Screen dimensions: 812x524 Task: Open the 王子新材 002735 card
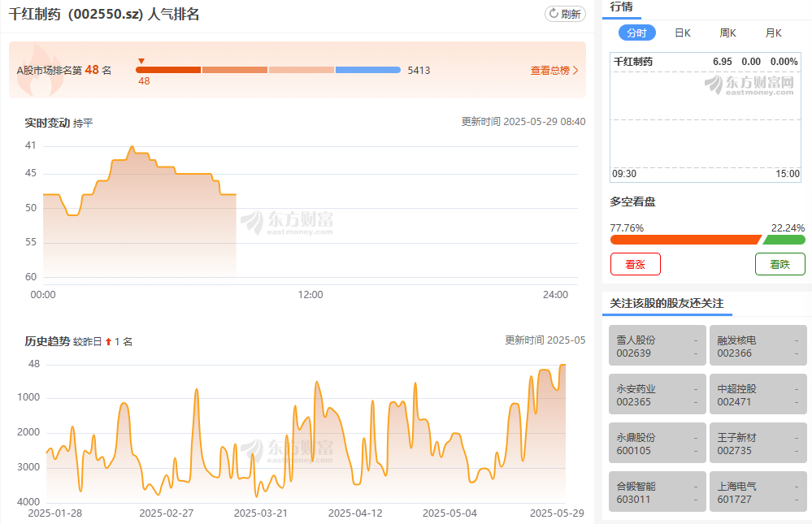[758, 443]
